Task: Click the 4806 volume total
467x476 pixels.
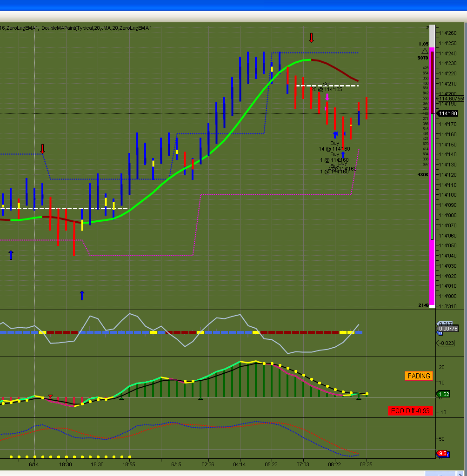Action: pos(423,175)
